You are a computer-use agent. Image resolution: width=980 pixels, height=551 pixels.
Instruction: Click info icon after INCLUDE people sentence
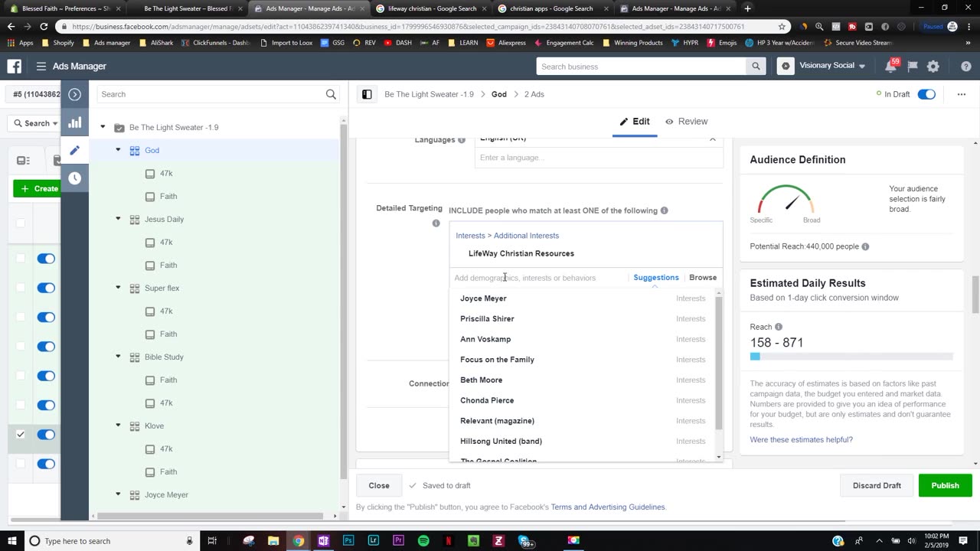[664, 210]
